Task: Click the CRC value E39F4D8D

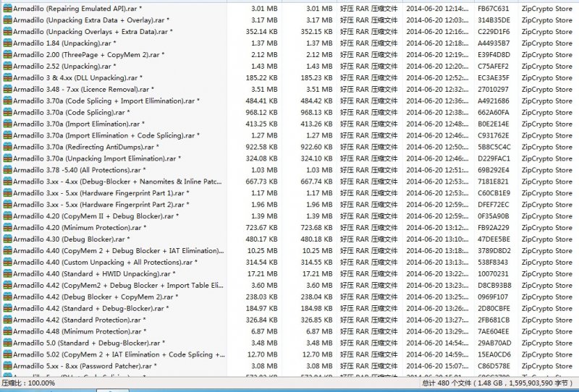Action: coord(494,55)
